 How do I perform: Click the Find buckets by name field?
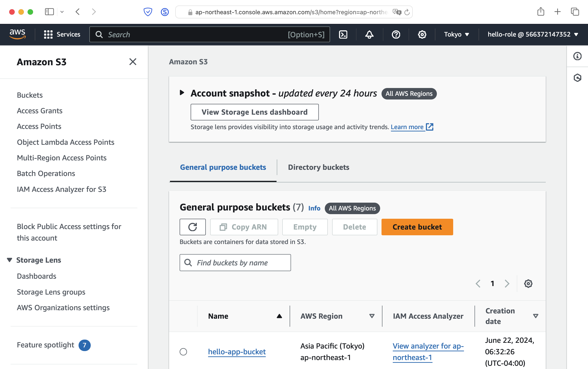pos(235,263)
